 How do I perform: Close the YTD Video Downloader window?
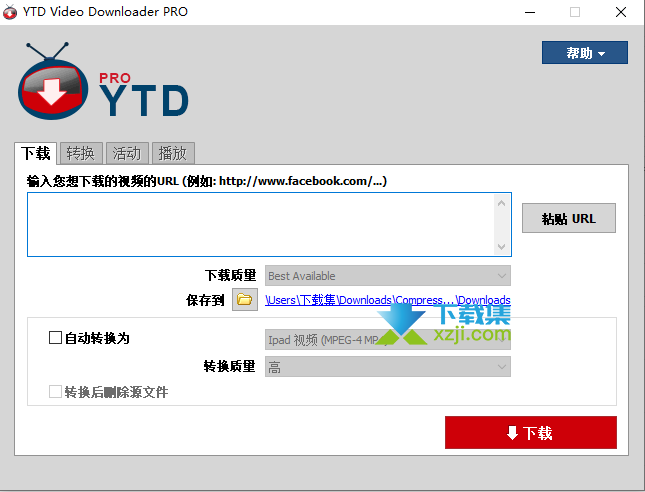pyautogui.click(x=621, y=12)
